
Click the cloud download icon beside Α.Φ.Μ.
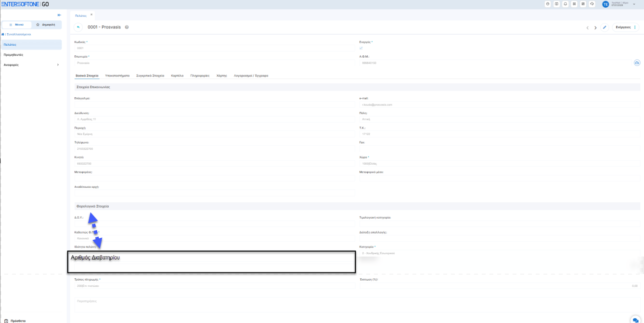(x=636, y=63)
